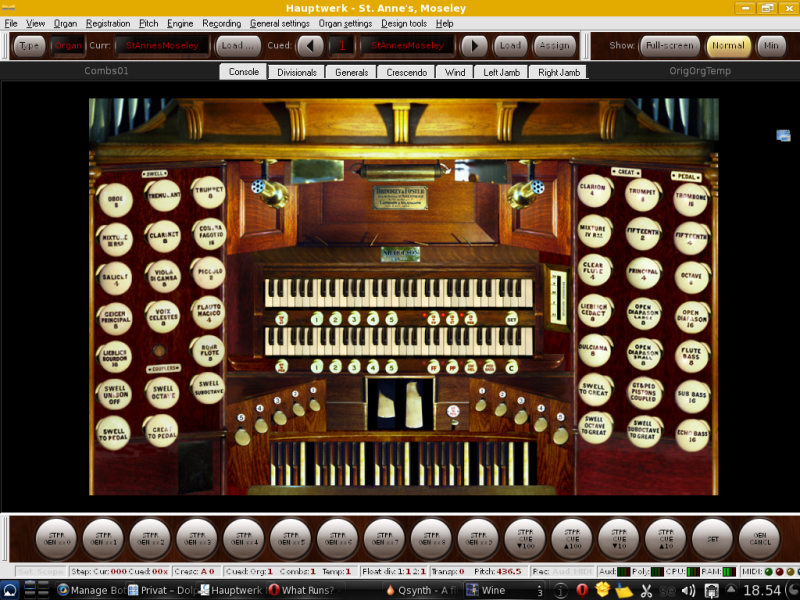
Task: Toggle the Trombone 16 pedal stop
Action: tap(691, 199)
